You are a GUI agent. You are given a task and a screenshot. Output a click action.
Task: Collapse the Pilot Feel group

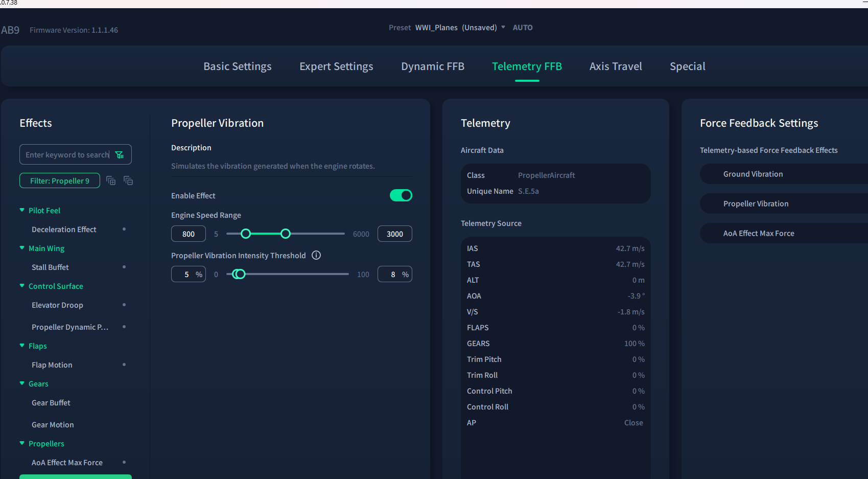coord(22,210)
